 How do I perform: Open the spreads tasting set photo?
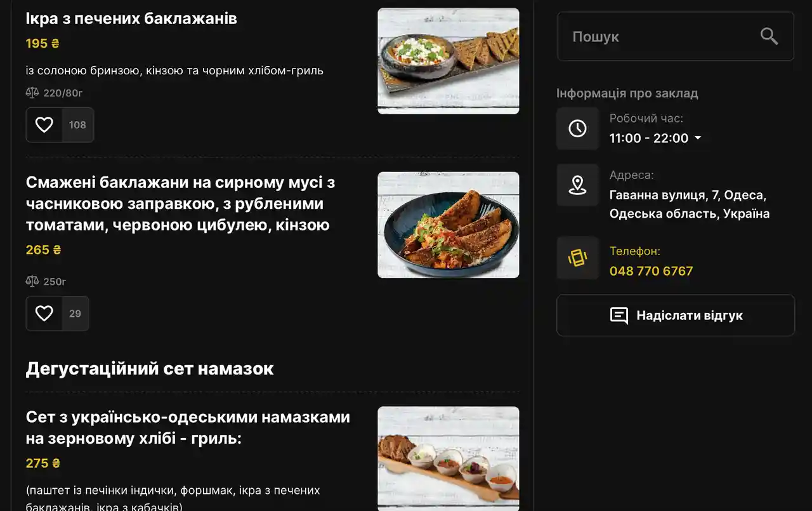tap(449, 458)
